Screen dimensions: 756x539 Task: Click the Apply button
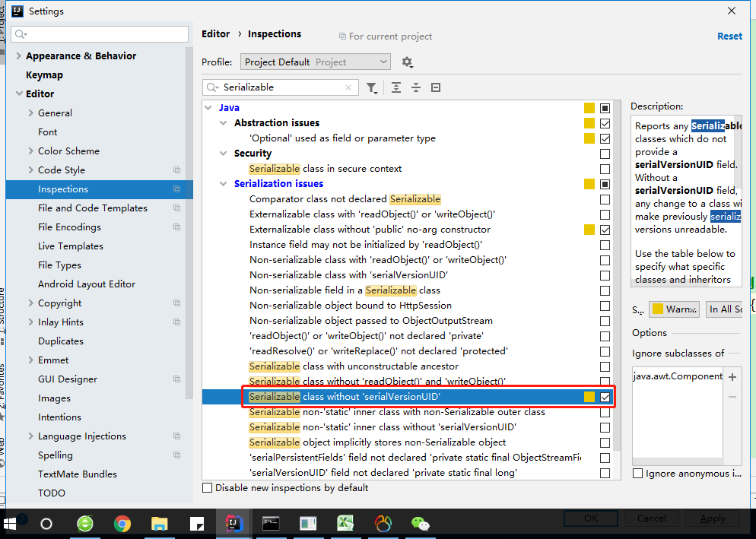tap(712, 518)
